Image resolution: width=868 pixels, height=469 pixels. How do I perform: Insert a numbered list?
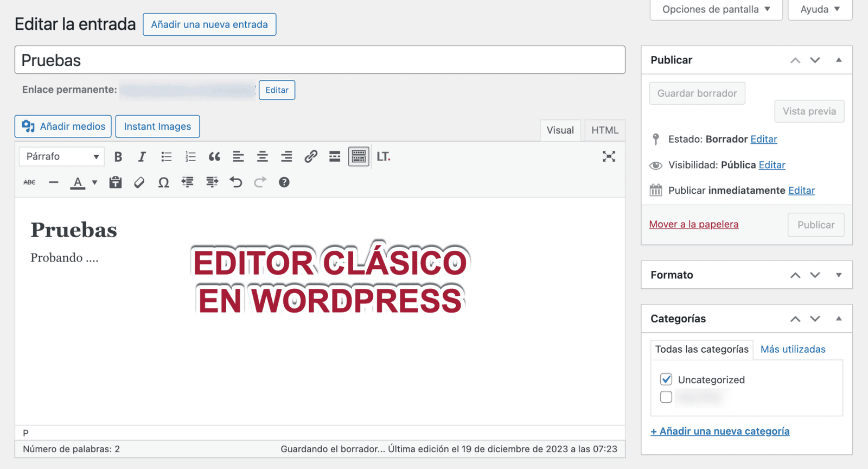coord(190,157)
